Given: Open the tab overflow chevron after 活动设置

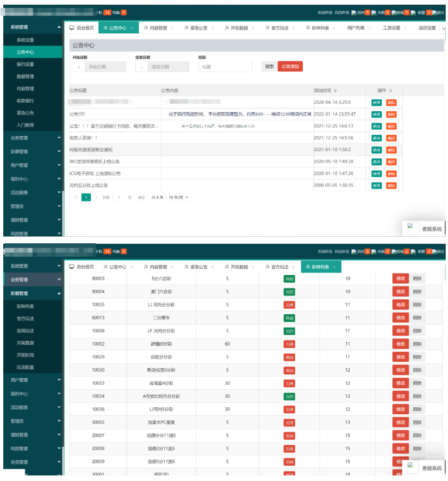Looking at the screenshot, I should tap(443, 28).
